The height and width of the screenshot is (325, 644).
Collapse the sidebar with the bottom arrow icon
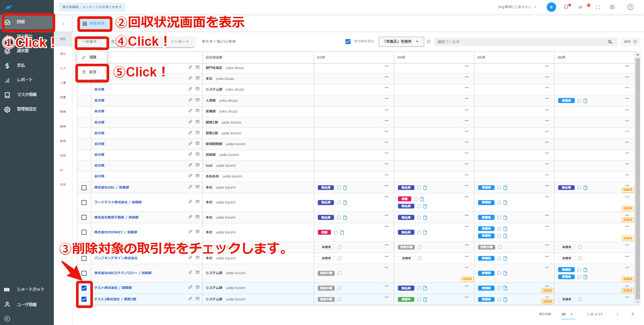click(7, 319)
